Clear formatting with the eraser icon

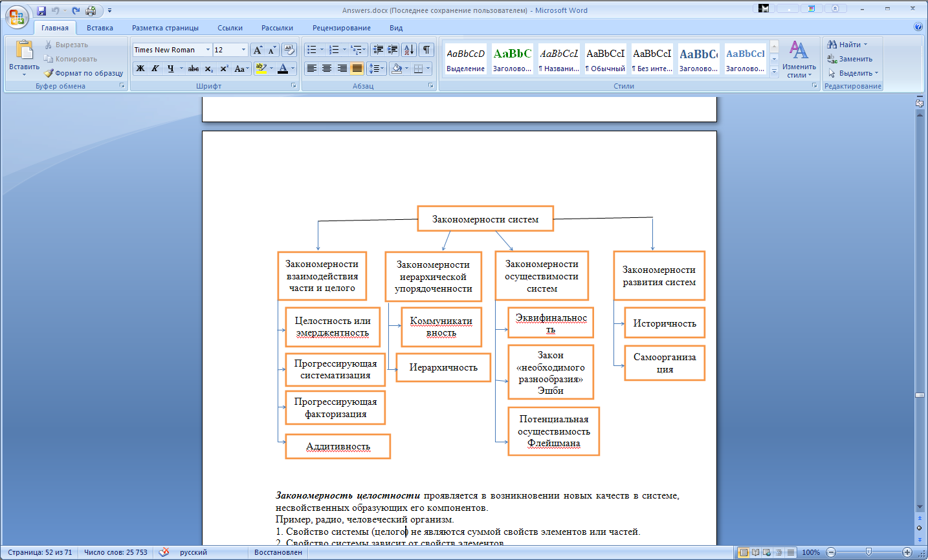(289, 50)
